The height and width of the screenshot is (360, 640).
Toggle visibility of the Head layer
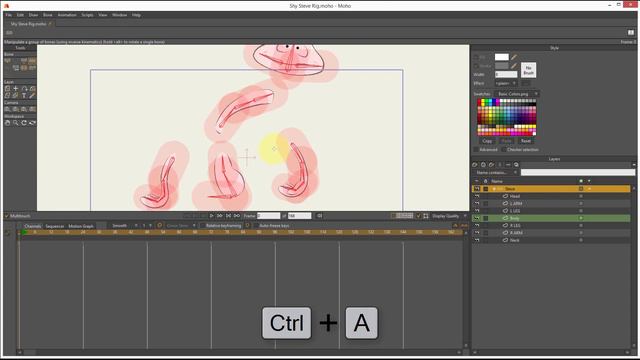pyautogui.click(x=477, y=196)
